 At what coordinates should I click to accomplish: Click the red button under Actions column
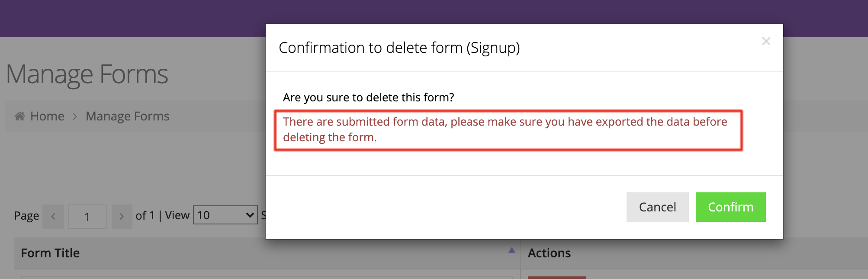556,277
